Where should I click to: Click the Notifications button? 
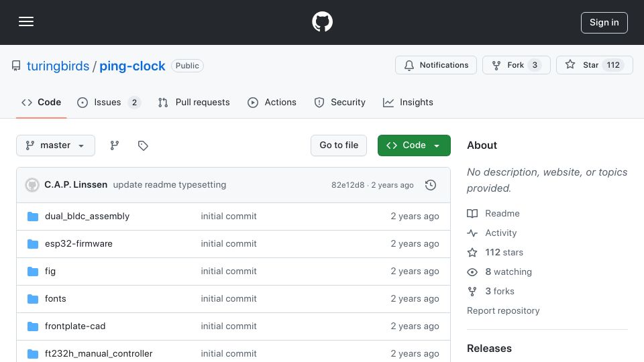coord(436,65)
